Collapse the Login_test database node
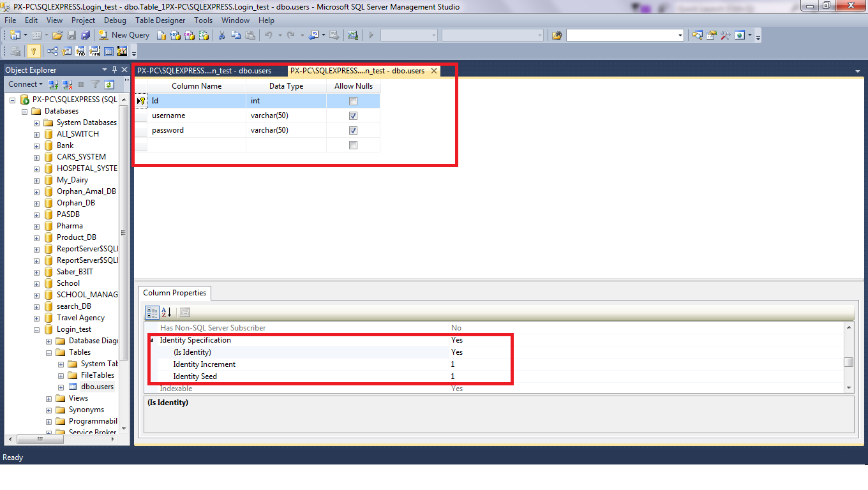 36,329
